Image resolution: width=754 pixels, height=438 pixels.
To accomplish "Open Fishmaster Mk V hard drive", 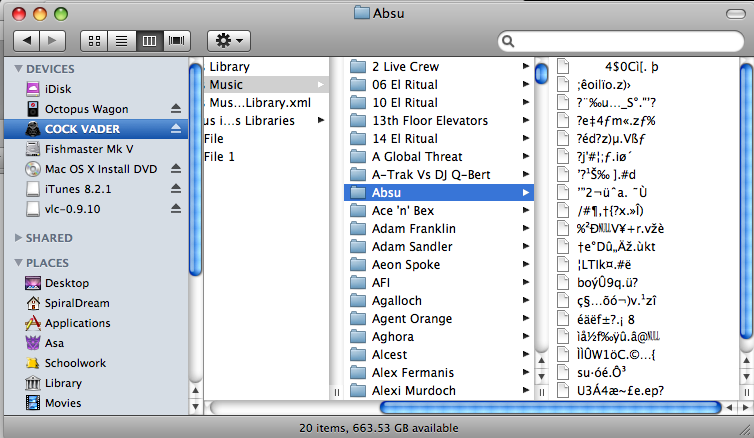I will [95, 149].
